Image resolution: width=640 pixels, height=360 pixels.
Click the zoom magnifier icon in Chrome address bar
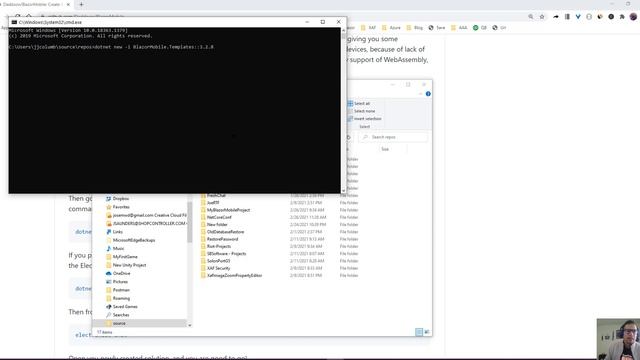coord(531,17)
